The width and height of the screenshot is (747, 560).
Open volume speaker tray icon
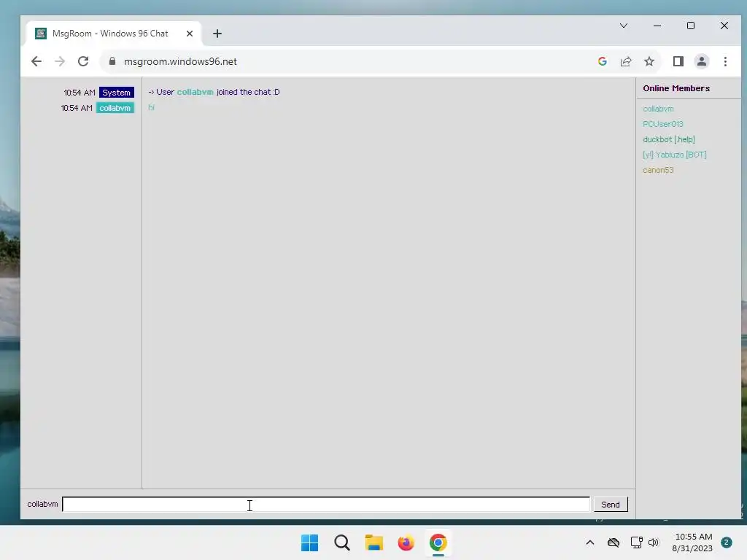[653, 542]
